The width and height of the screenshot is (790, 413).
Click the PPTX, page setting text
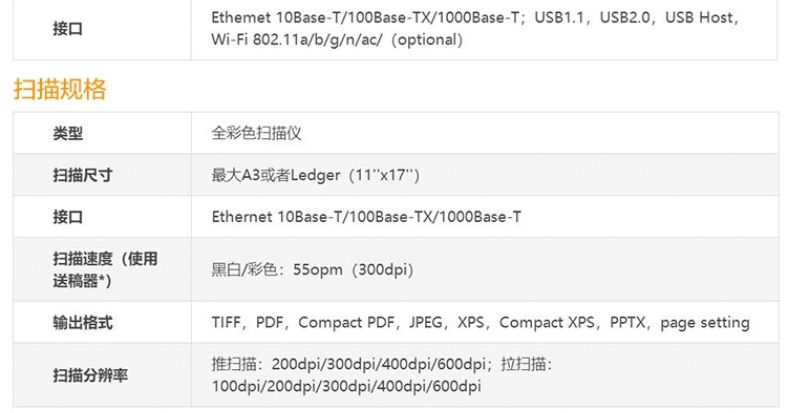coord(680,322)
